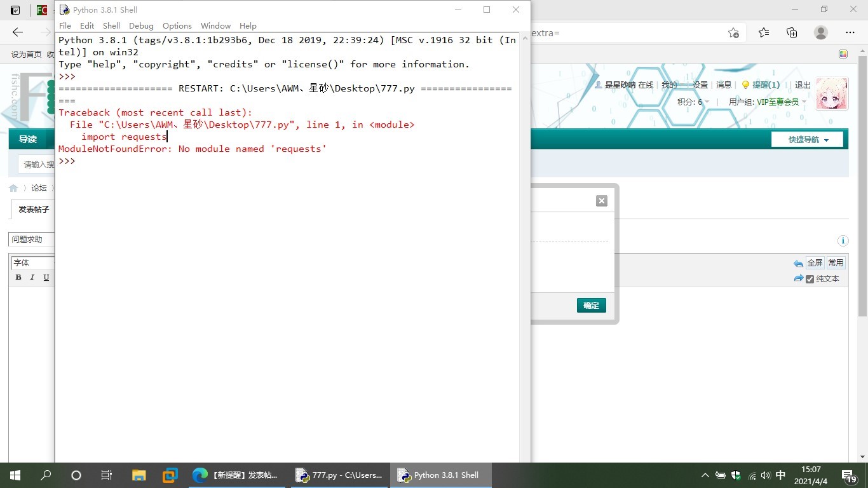This screenshot has width=868, height=488.
Task: Undo in the post editor
Action: (798, 263)
